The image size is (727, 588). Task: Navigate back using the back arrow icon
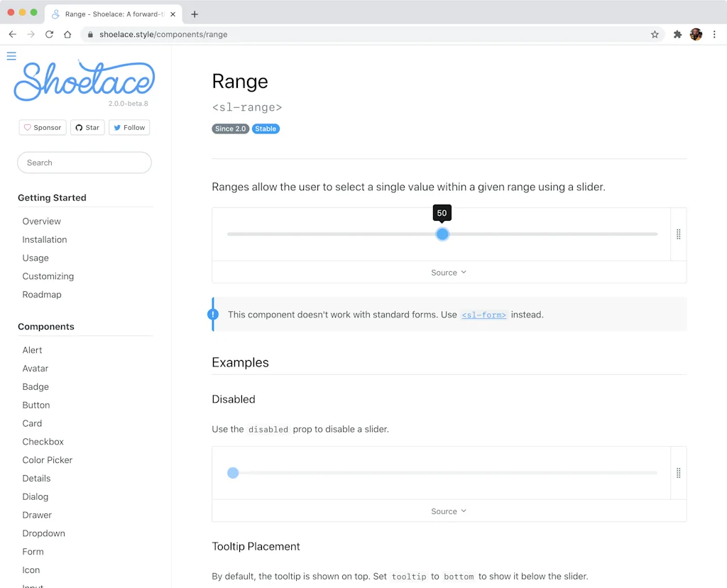(x=12, y=33)
